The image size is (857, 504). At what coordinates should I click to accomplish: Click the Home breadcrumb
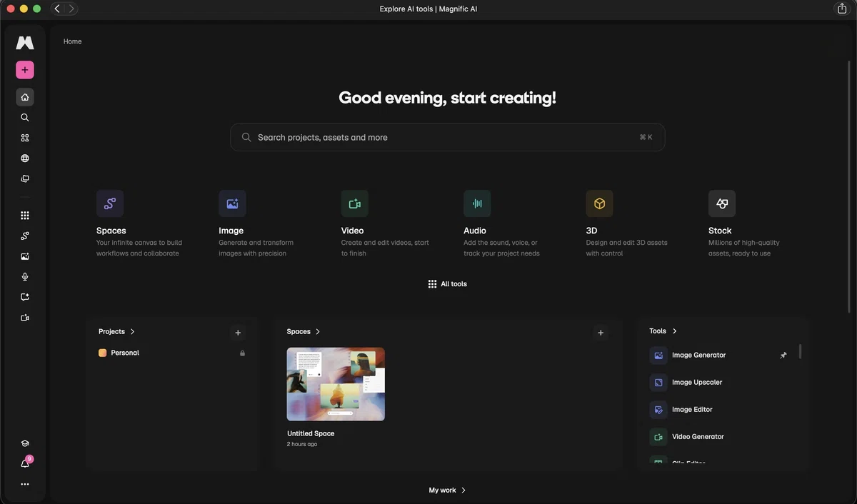tap(72, 41)
